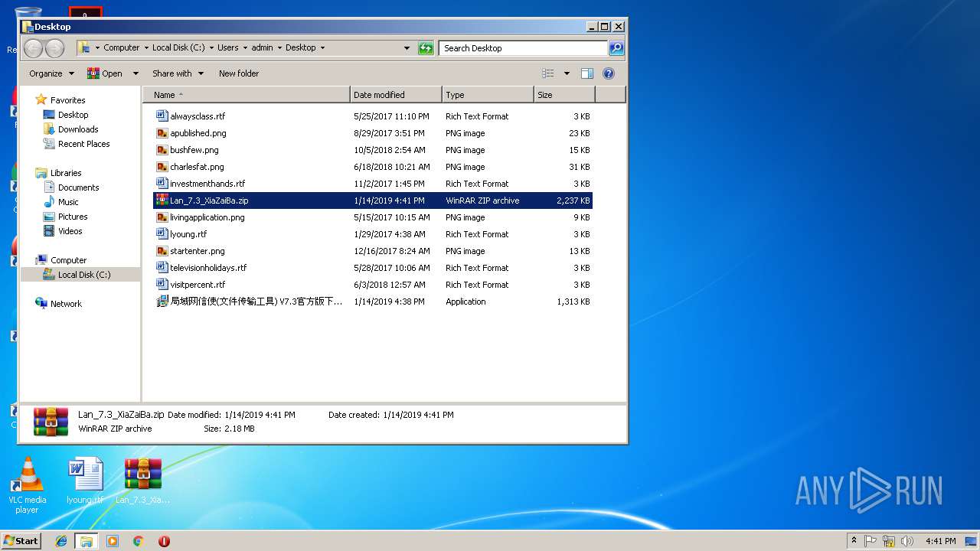Click the volume speaker tray icon
Image resolution: width=980 pixels, height=551 pixels.
[x=907, y=541]
